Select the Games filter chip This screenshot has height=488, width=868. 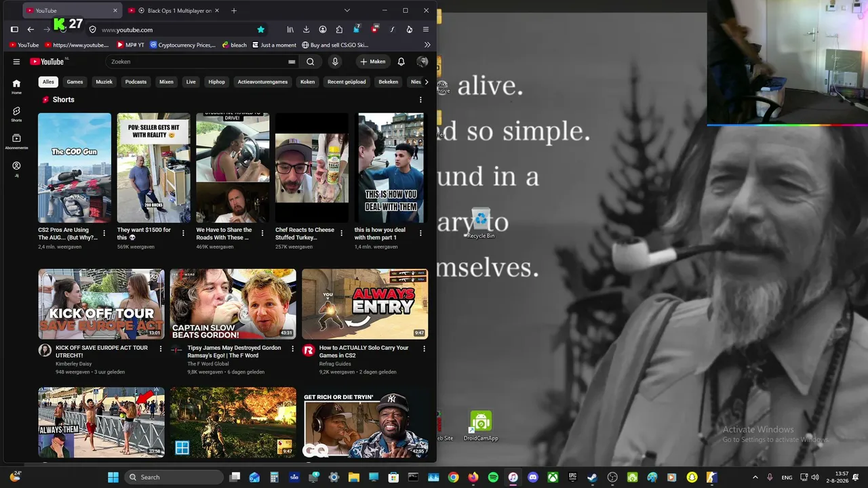(x=75, y=82)
